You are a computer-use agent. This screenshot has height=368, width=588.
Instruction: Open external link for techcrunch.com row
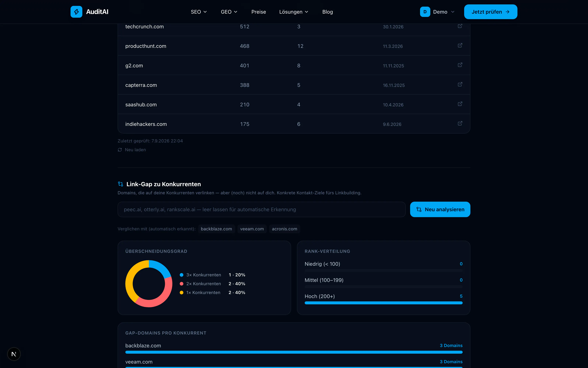(x=460, y=26)
